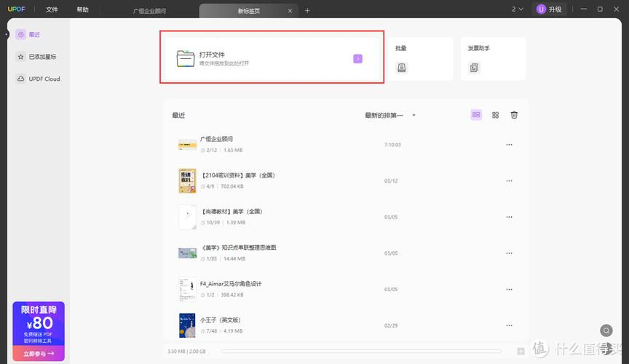Click the cloud storage usage bar

pos(361,351)
